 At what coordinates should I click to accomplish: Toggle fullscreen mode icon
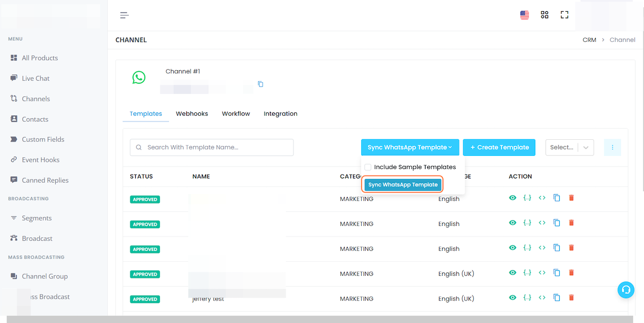tap(565, 15)
